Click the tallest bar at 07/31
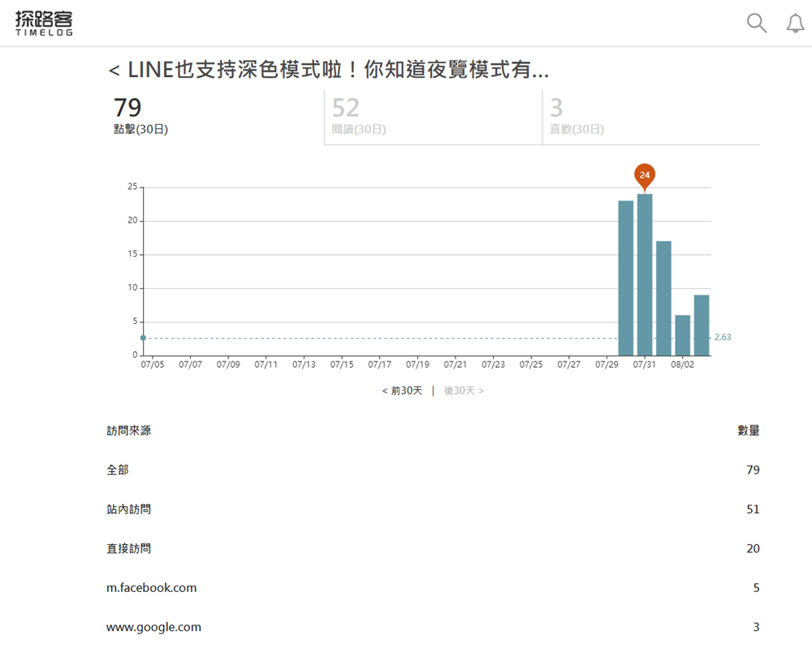The height and width of the screenshot is (657, 812). [x=645, y=275]
